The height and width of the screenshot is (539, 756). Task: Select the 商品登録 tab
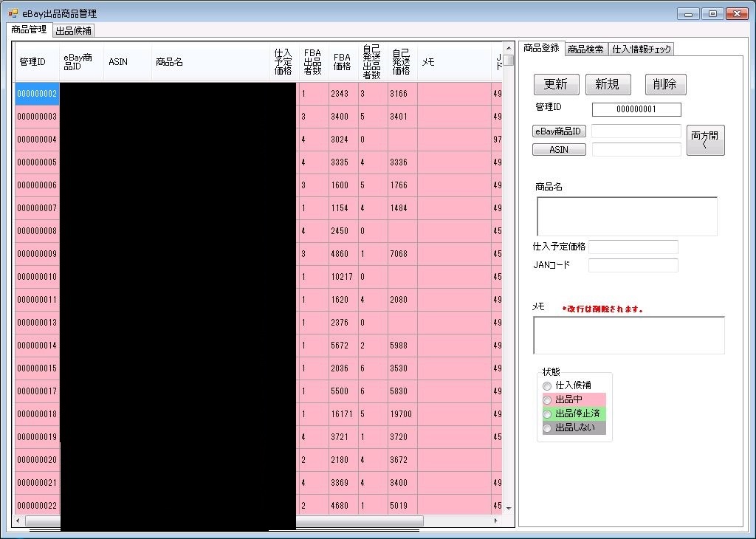[x=541, y=48]
